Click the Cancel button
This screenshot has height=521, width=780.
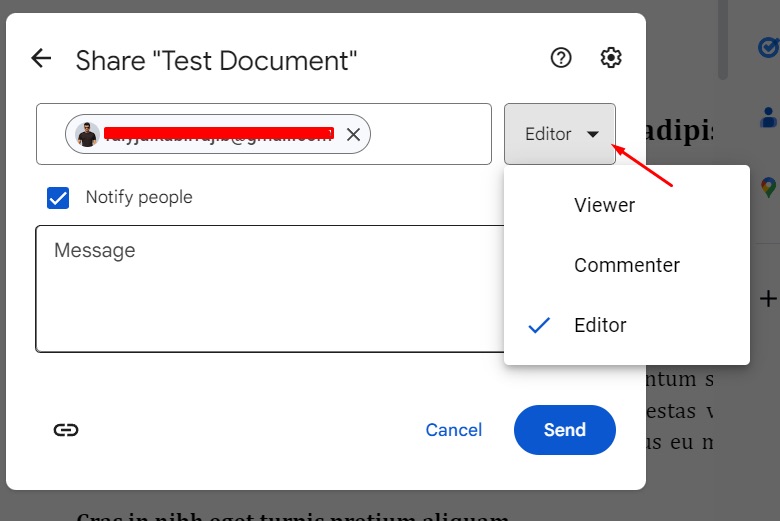tap(454, 430)
